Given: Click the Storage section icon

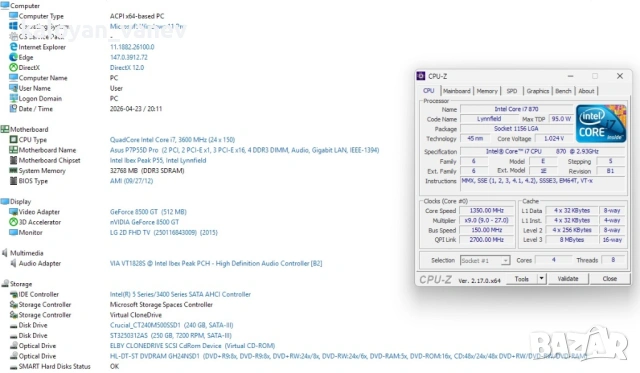Looking at the screenshot, I should pyautogui.click(x=5, y=284).
